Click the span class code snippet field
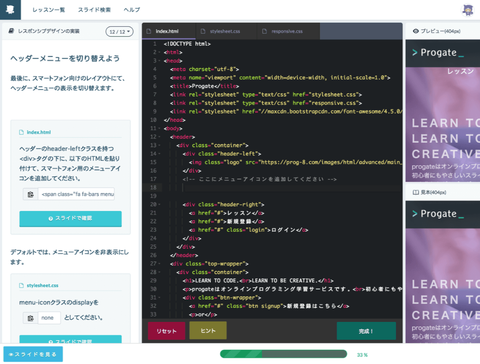This screenshot has width=480, height=364. click(x=76, y=194)
